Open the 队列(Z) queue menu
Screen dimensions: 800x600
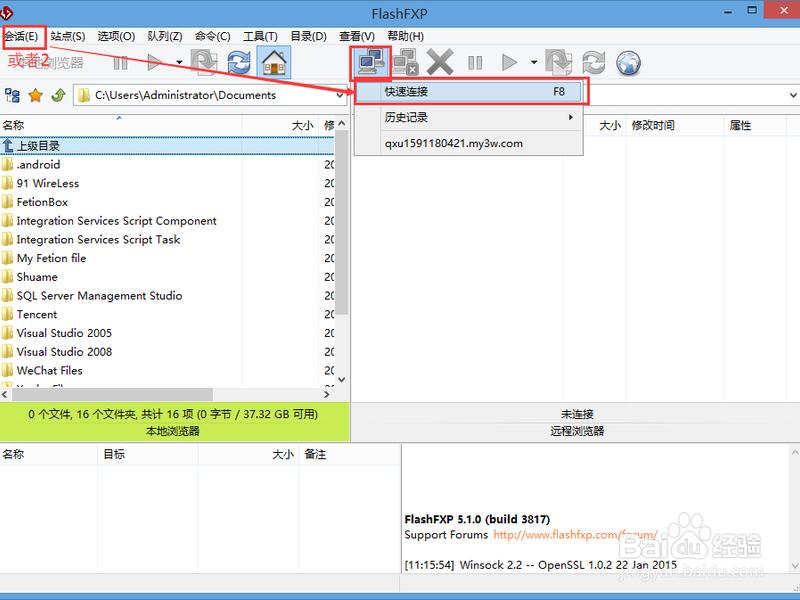pos(164,36)
